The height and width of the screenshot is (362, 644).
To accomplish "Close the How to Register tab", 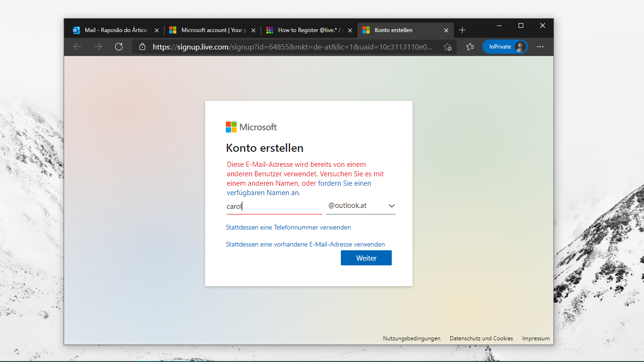I will click(350, 30).
